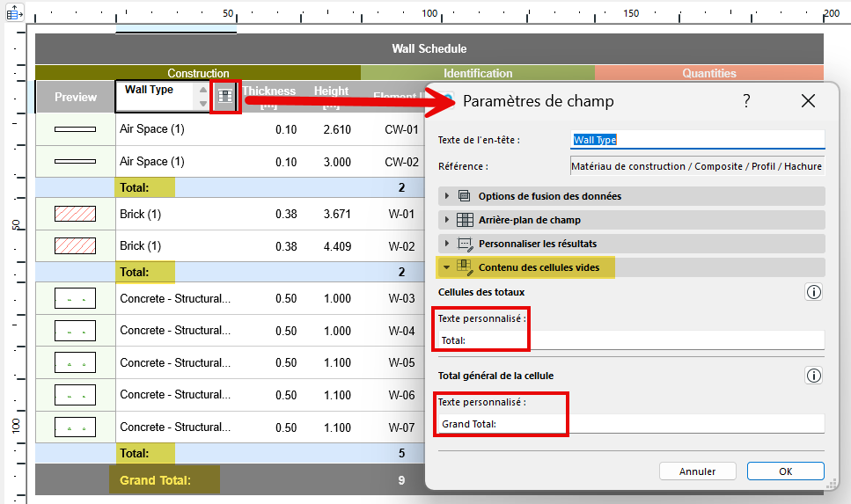The width and height of the screenshot is (851, 504).
Task: Click concrete preview in W-03 row
Action: pyautogui.click(x=76, y=298)
